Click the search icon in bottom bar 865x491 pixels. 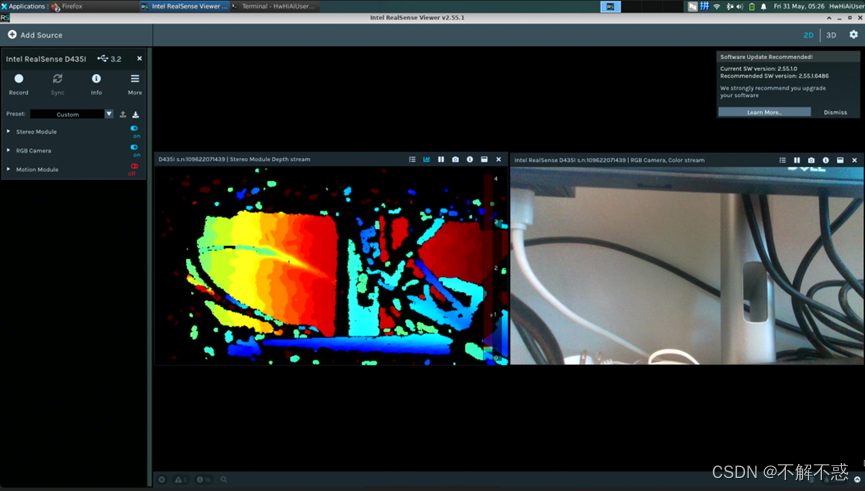(x=223, y=479)
